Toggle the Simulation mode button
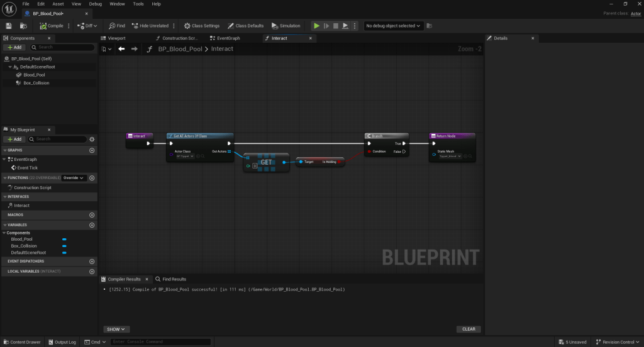The height and width of the screenshot is (347, 644). 286,26
